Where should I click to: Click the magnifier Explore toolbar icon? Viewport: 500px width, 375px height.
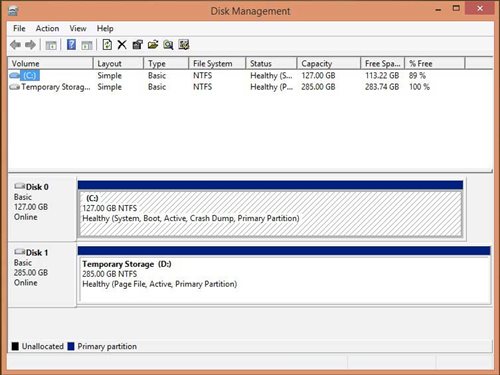(x=168, y=45)
